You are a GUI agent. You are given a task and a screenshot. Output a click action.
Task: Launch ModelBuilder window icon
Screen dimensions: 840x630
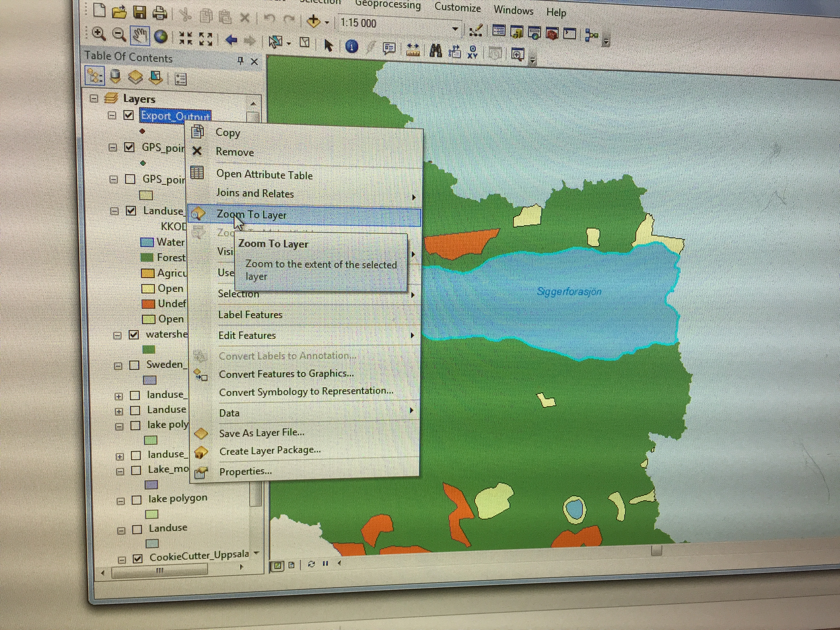coord(591,35)
